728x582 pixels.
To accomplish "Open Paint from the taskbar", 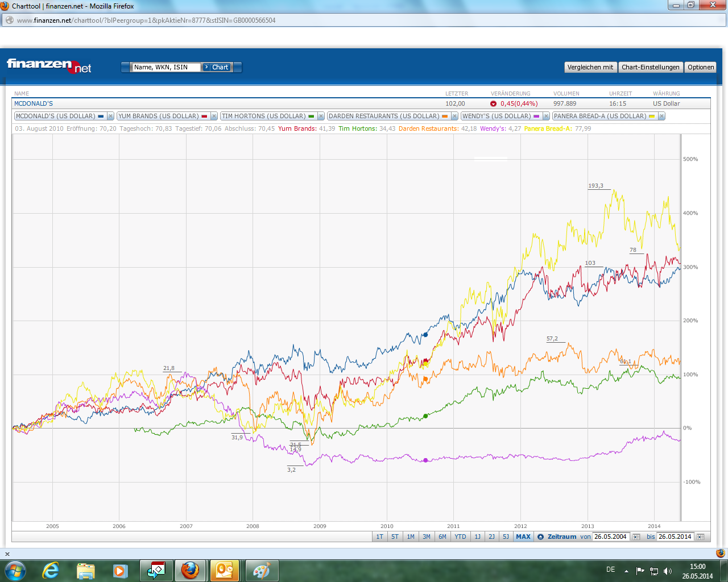I will point(261,570).
